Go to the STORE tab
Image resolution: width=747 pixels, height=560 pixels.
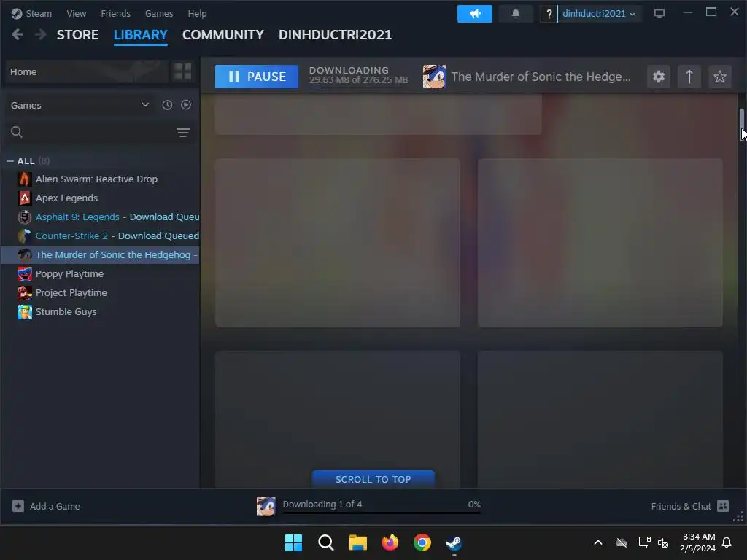click(x=77, y=35)
